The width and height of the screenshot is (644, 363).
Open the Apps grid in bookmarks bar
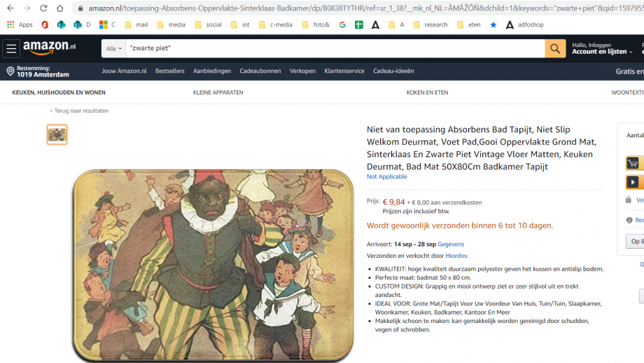20,25
